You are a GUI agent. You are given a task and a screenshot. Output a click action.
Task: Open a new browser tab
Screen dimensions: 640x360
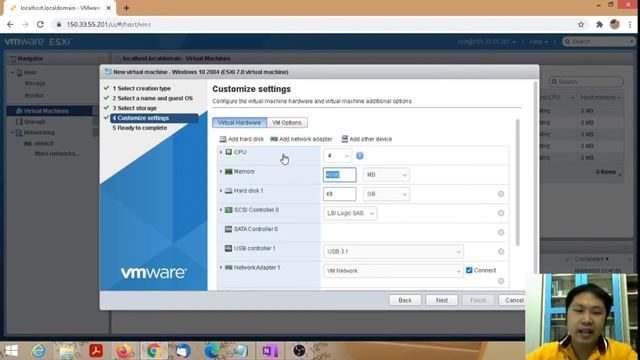[x=126, y=8]
